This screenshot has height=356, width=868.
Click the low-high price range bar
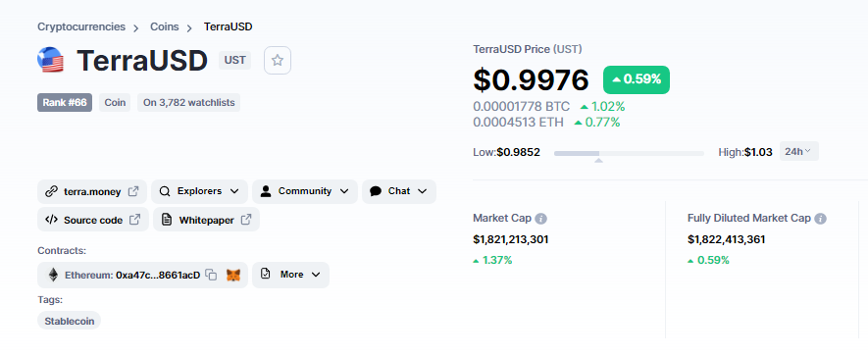coord(629,153)
